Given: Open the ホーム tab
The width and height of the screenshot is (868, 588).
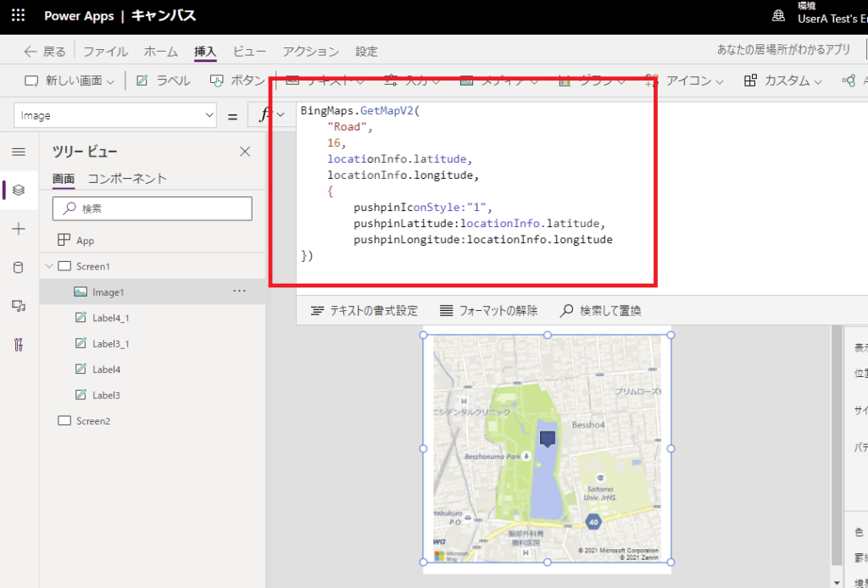Looking at the screenshot, I should pyautogui.click(x=160, y=52).
